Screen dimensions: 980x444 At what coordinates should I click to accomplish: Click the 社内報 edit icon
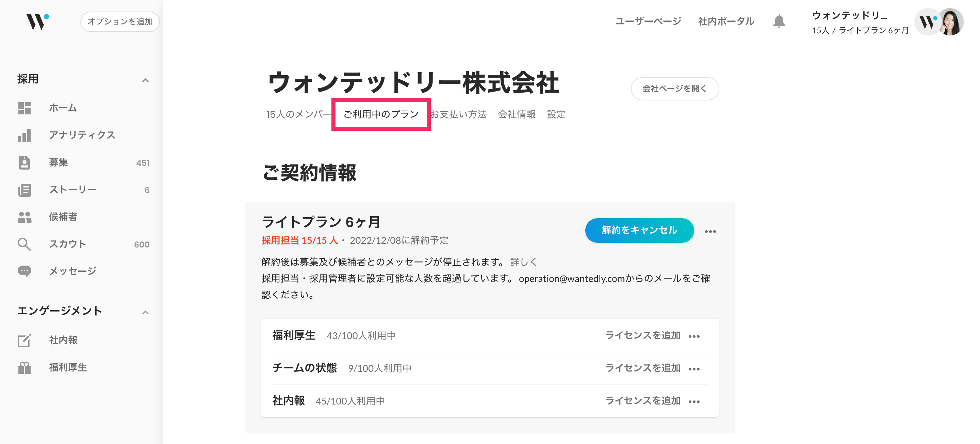click(24, 340)
